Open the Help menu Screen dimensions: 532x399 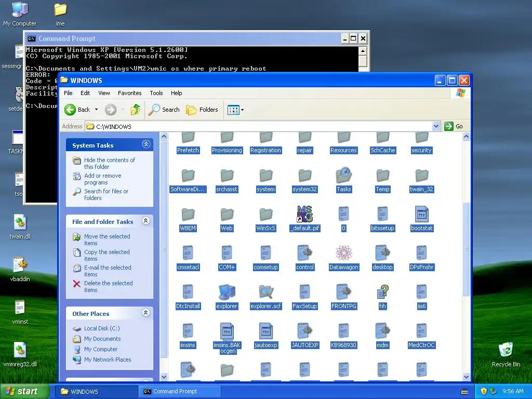coord(177,93)
